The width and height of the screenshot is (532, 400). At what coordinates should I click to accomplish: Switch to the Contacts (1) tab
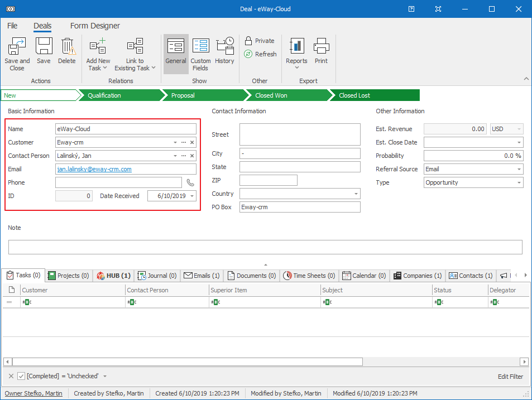click(471, 276)
